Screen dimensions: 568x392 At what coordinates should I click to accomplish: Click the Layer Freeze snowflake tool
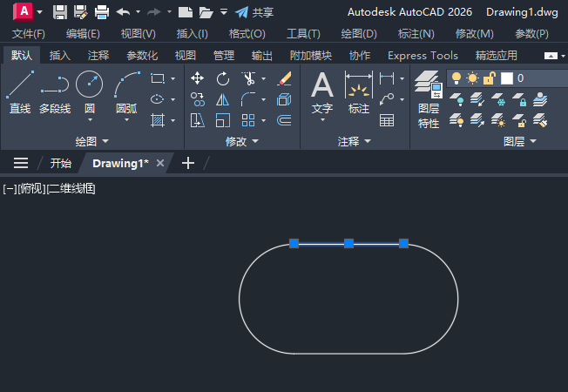498,99
